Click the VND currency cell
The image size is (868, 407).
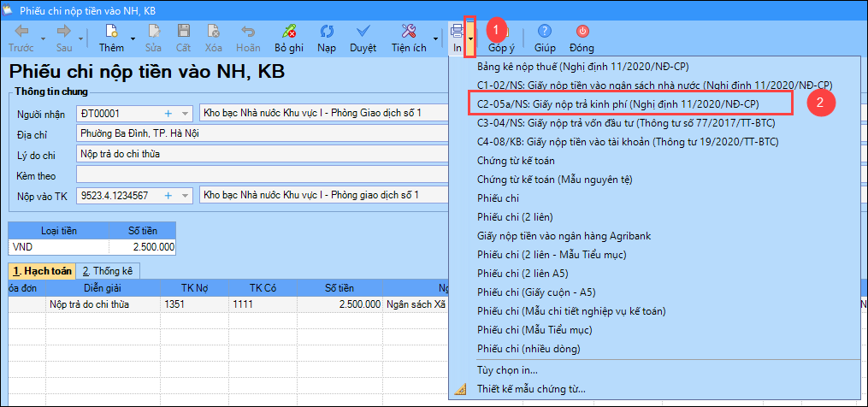(x=59, y=247)
